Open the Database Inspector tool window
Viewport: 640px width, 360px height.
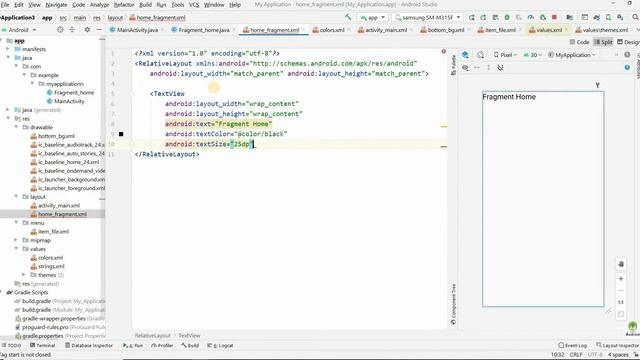coord(89,345)
